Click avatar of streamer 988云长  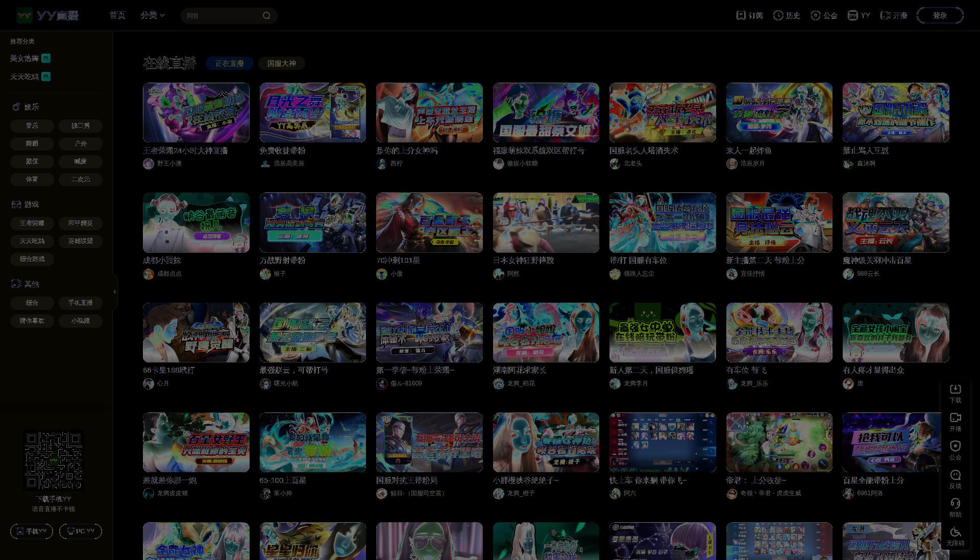tap(848, 274)
